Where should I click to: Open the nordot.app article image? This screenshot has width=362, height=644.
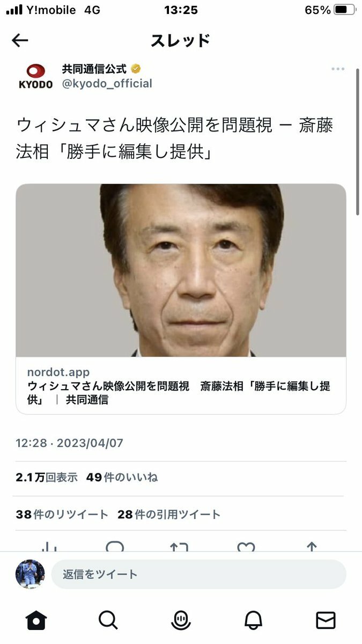[181, 270]
